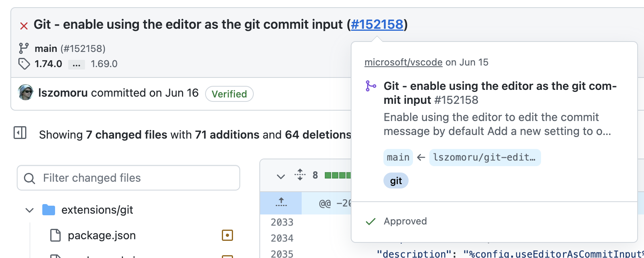
Task: Click the red failed-status X icon
Action: coord(24,25)
